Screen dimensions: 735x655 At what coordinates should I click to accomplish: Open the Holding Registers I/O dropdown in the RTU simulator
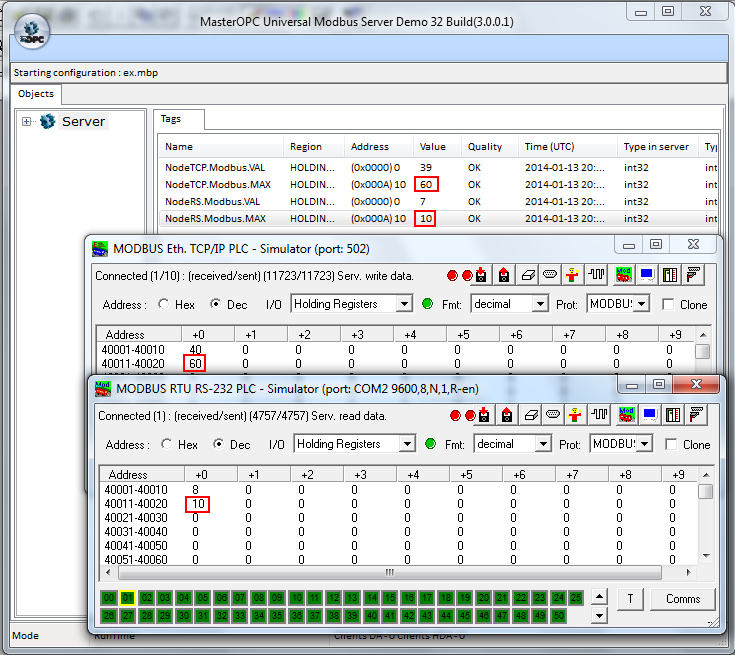[407, 444]
